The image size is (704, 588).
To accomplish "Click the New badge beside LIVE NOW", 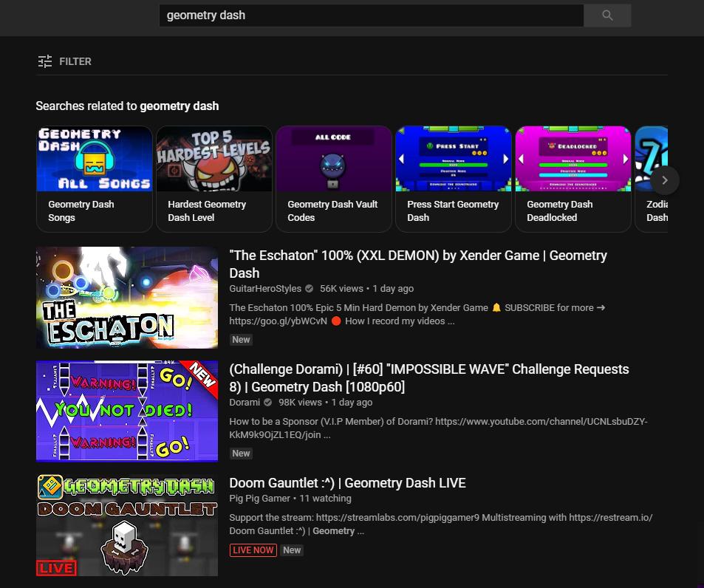I will (x=292, y=550).
